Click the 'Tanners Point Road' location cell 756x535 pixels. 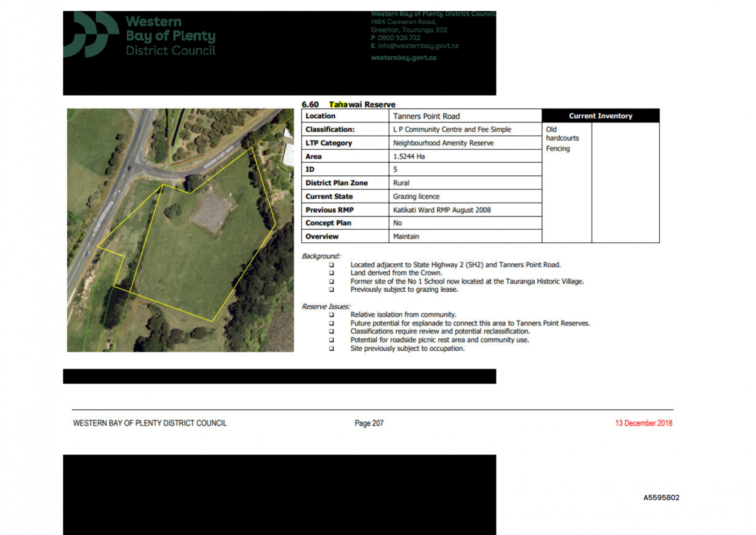point(426,116)
